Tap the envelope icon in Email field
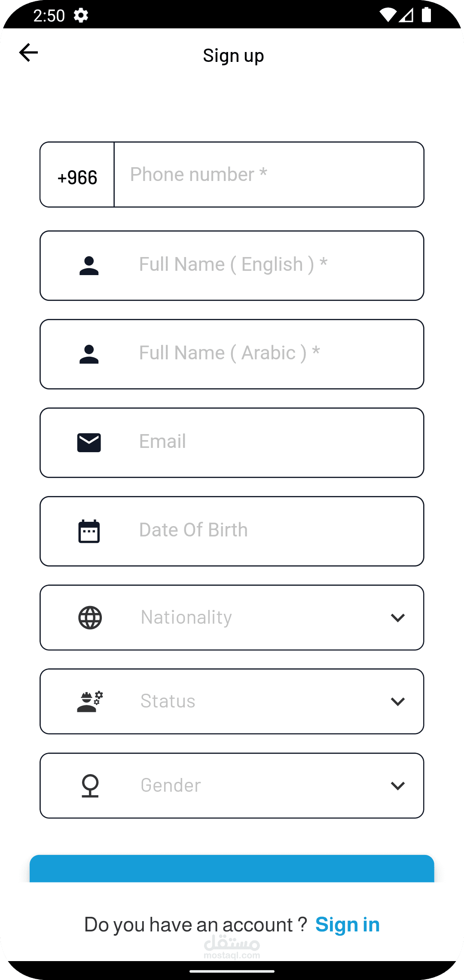The height and width of the screenshot is (980, 464). click(x=89, y=443)
